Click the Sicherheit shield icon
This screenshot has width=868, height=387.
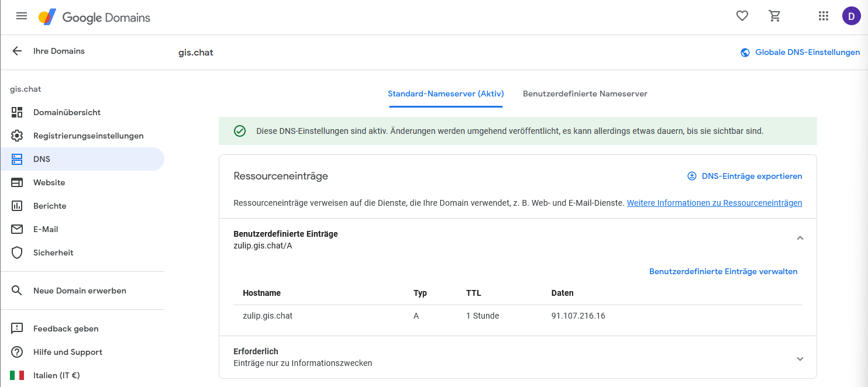click(x=17, y=253)
